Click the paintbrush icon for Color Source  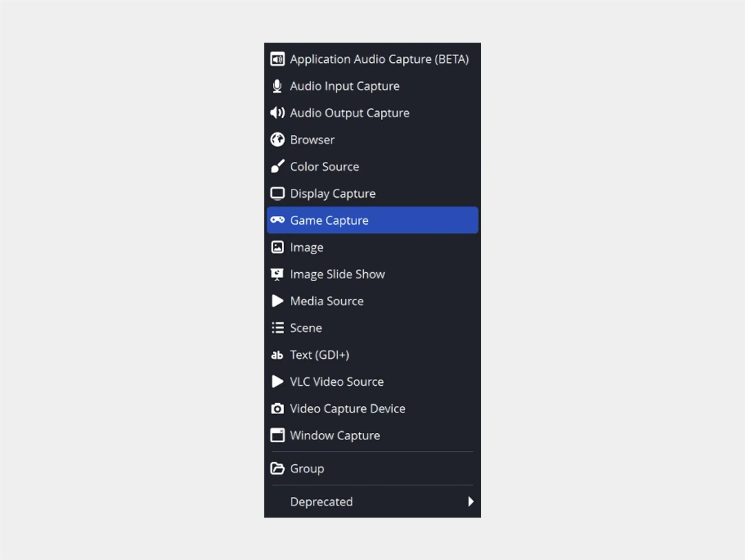coord(277,166)
